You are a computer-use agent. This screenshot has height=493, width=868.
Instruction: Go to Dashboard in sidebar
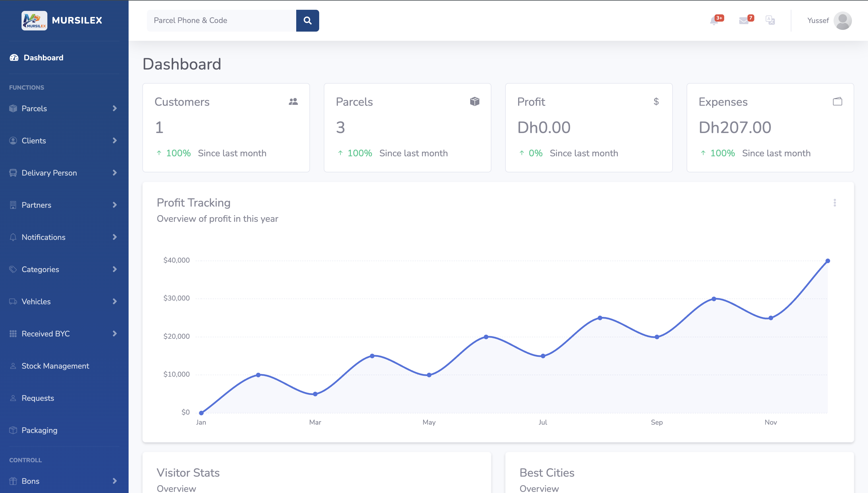click(x=43, y=57)
